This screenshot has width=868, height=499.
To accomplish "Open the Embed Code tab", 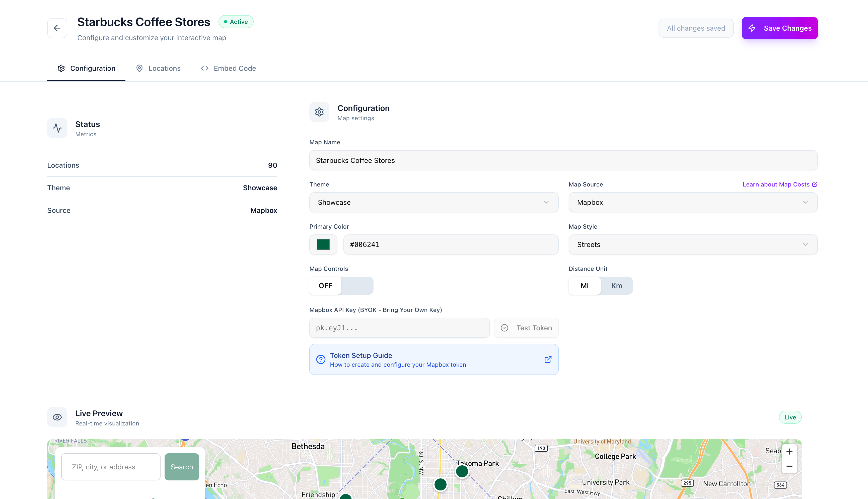I will coord(228,68).
